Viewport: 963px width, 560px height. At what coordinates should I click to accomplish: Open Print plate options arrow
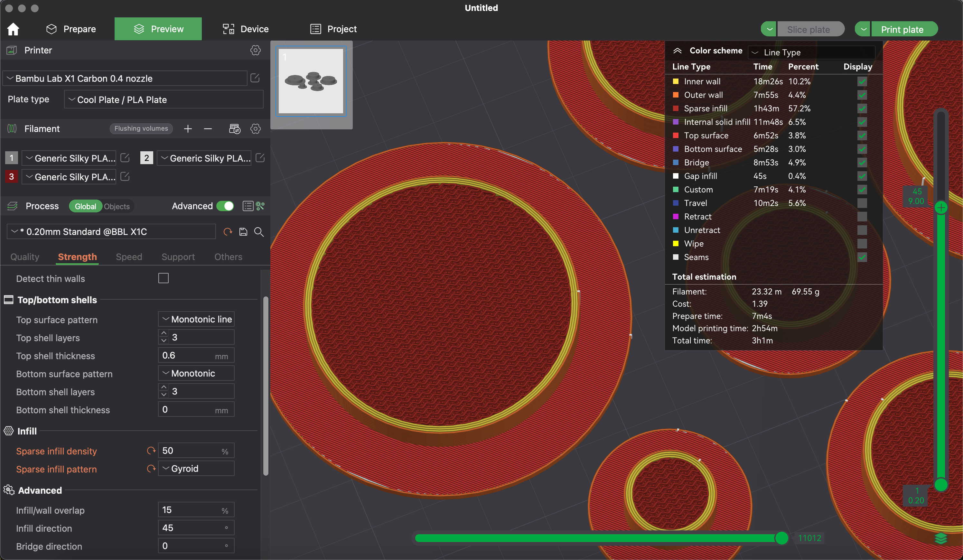coord(863,29)
